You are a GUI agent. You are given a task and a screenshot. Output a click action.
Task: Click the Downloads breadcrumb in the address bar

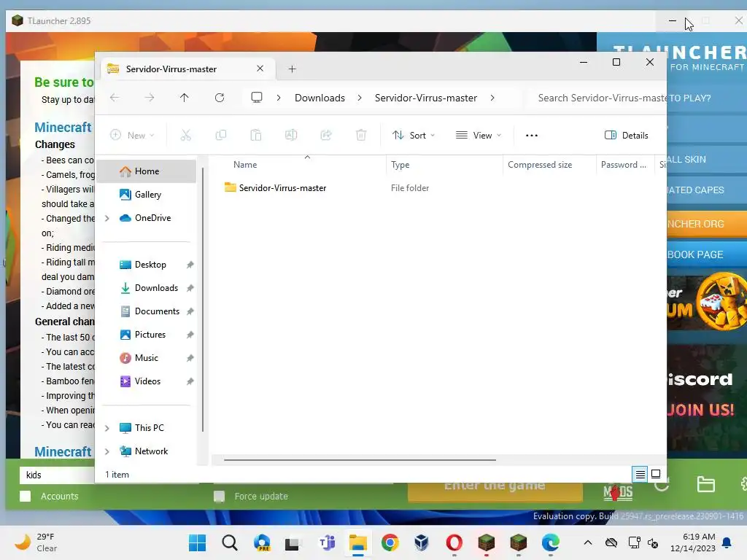[320, 98]
